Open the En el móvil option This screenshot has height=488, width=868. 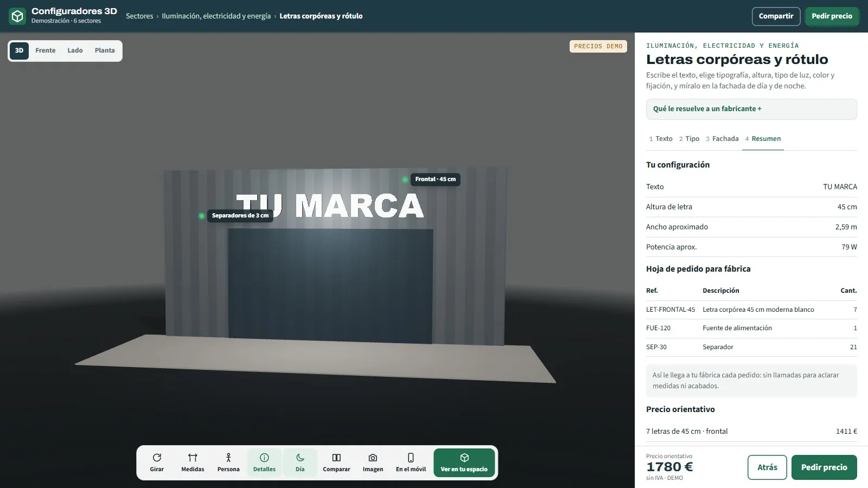(411, 463)
